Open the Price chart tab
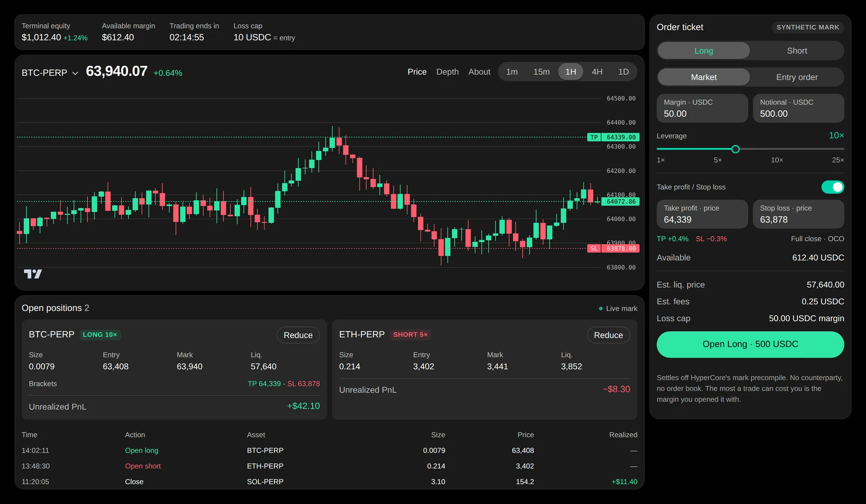 [417, 72]
